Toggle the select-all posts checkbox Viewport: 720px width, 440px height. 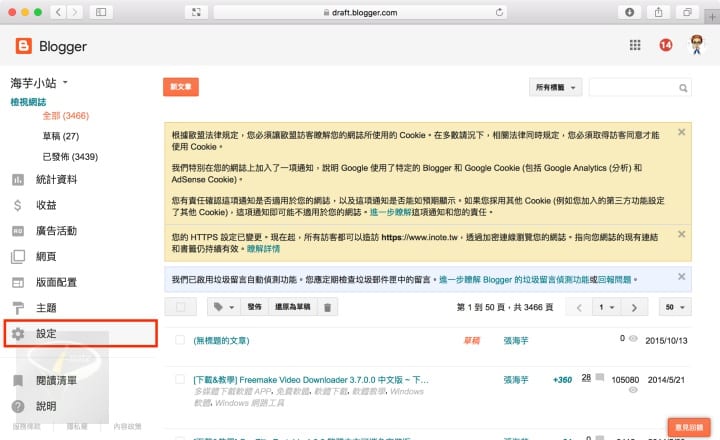[180, 307]
